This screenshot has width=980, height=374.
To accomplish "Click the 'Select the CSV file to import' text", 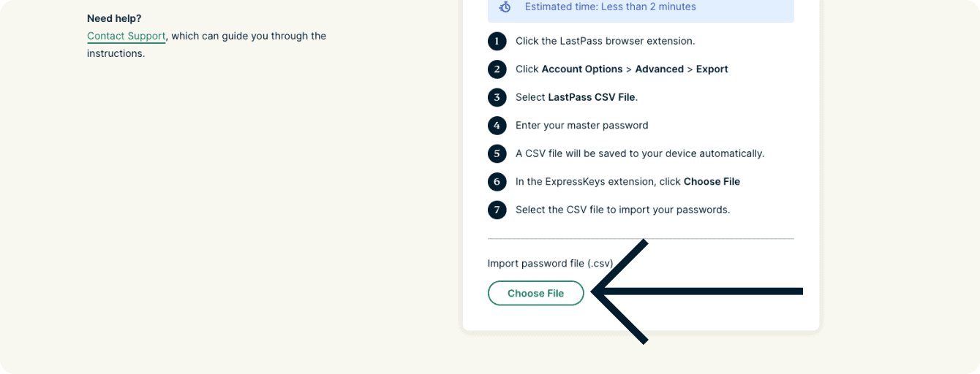I will click(622, 210).
